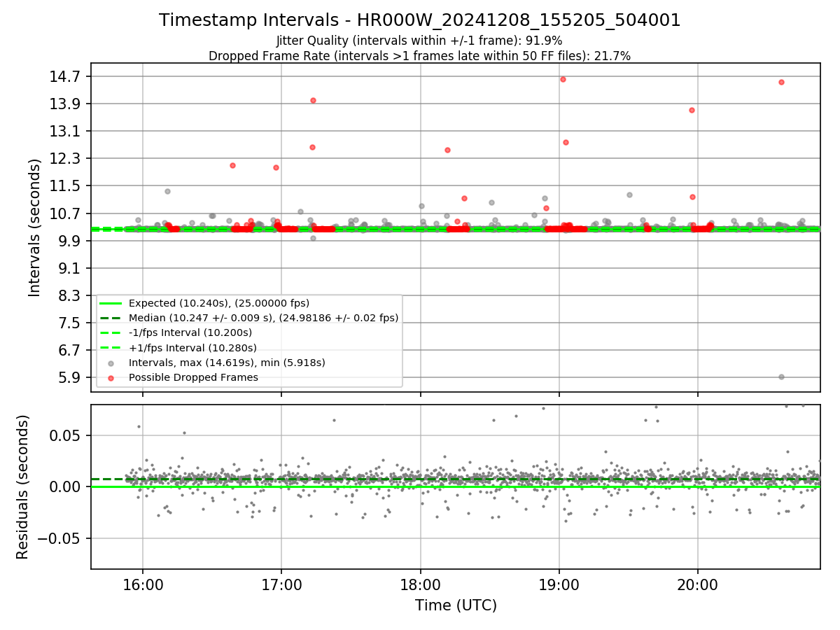Click the 9.1 y-axis tick label
The height and width of the screenshot is (630, 840).
[x=69, y=268]
